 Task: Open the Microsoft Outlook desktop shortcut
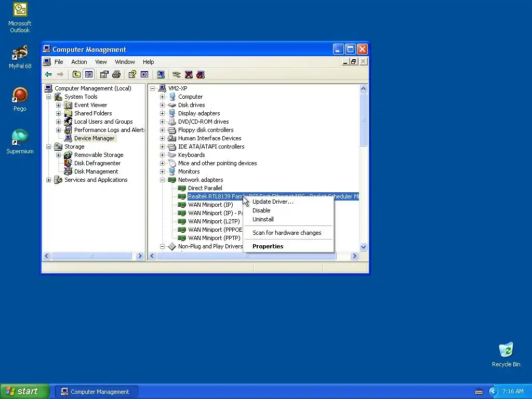(20, 17)
